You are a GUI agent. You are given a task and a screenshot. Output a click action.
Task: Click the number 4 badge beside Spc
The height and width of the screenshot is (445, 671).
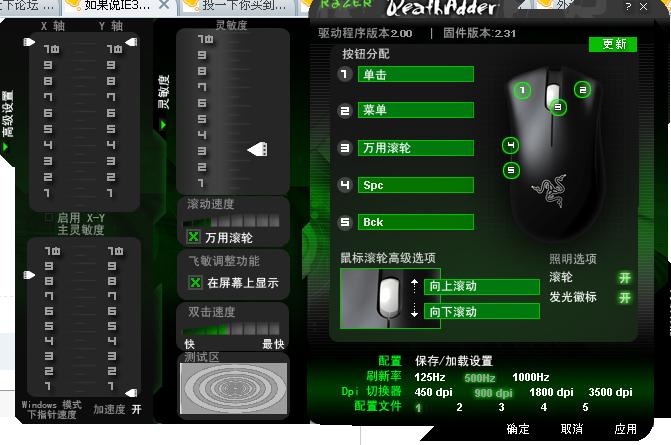[344, 185]
